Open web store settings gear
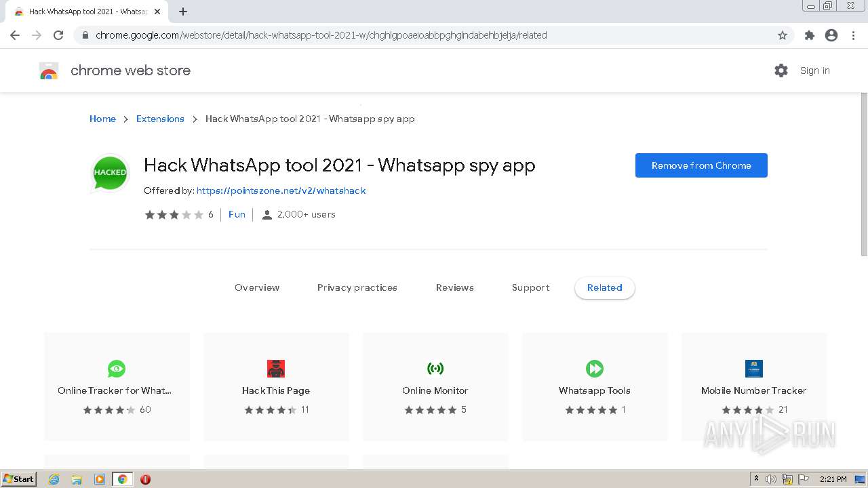The image size is (868, 488). coord(781,70)
